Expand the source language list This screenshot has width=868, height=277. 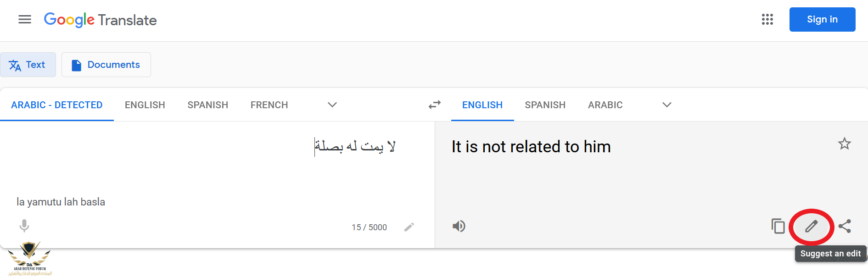click(x=332, y=105)
